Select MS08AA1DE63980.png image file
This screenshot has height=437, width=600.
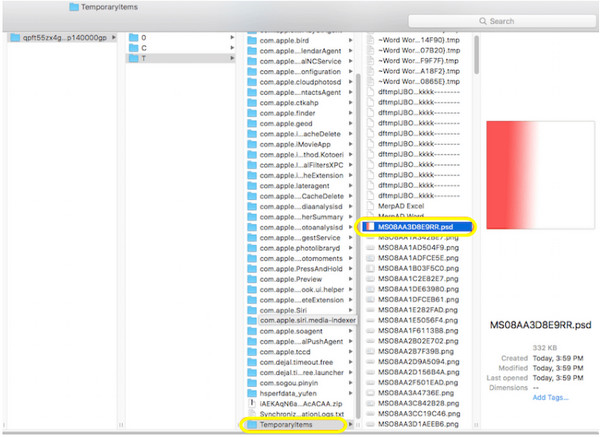coord(415,286)
